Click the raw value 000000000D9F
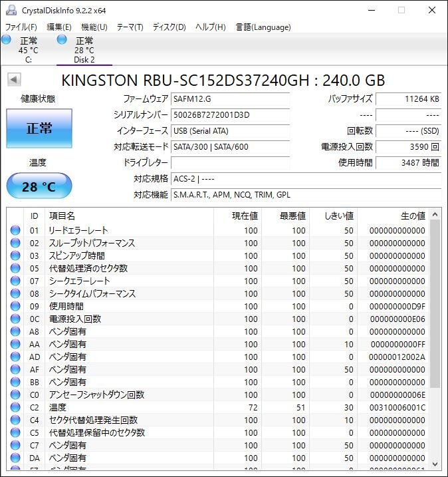Viewport: 448px width, 477px height. 397,306
